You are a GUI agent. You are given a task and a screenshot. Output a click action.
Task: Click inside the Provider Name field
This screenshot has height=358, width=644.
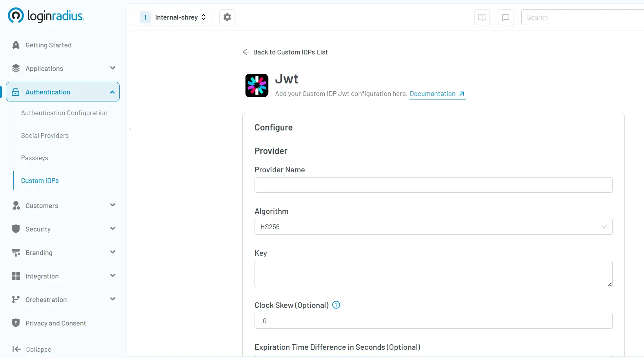(433, 185)
